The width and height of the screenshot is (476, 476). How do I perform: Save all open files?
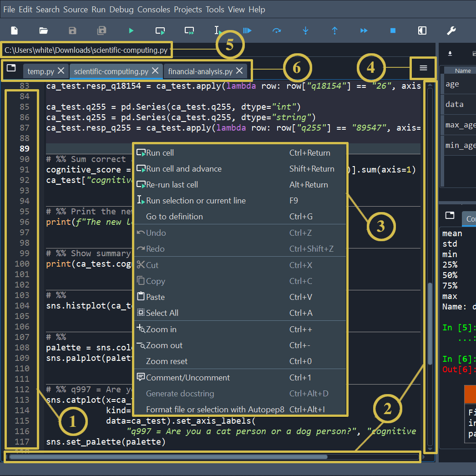101,30
